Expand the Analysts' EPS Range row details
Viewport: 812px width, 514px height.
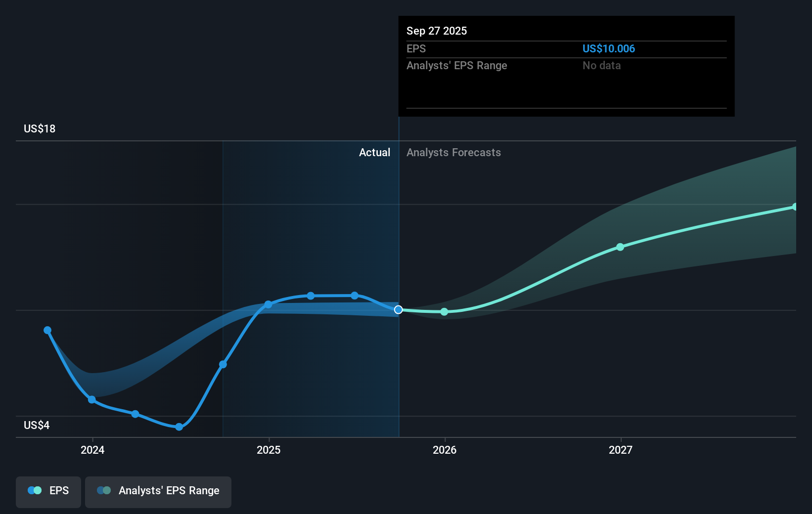pos(456,65)
